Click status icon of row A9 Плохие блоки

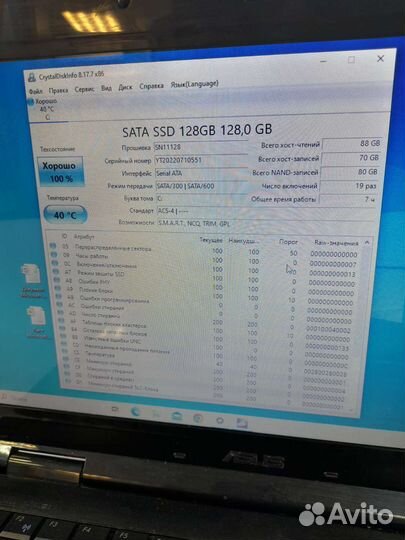[x=58, y=288]
